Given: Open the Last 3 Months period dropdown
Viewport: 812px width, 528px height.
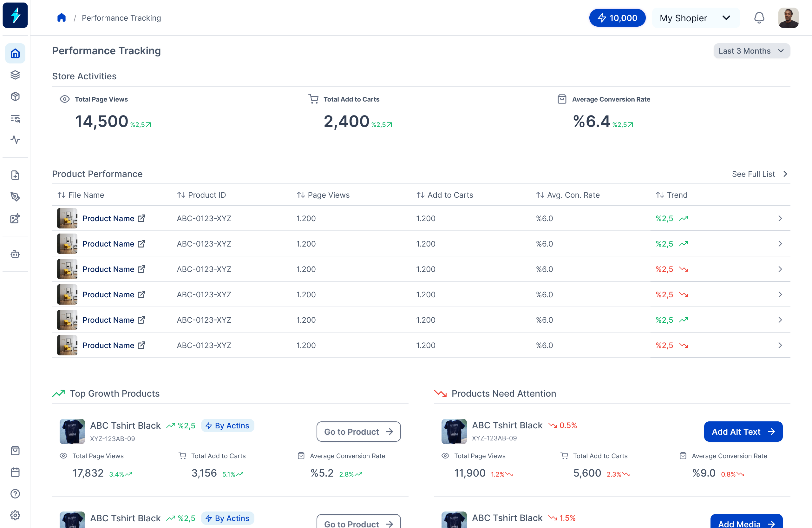Looking at the screenshot, I should (752, 51).
